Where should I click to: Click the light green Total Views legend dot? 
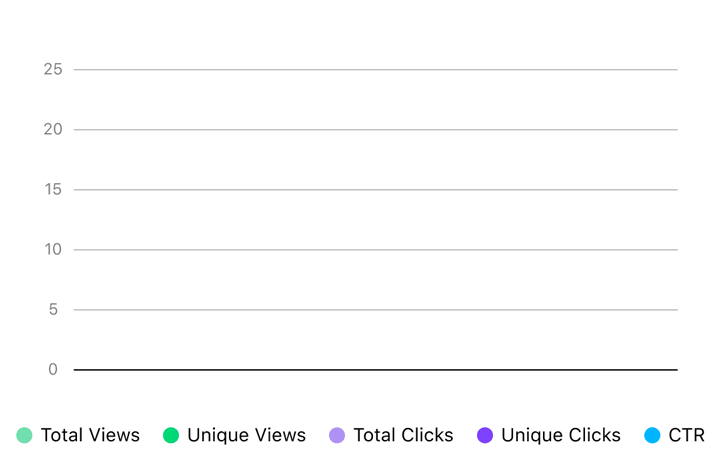(24, 435)
